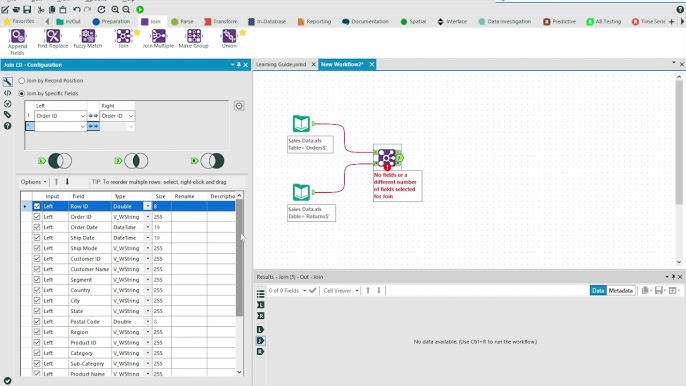Open the Options dropdown menu
Viewport: 686px width, 386px height.
click(33, 182)
